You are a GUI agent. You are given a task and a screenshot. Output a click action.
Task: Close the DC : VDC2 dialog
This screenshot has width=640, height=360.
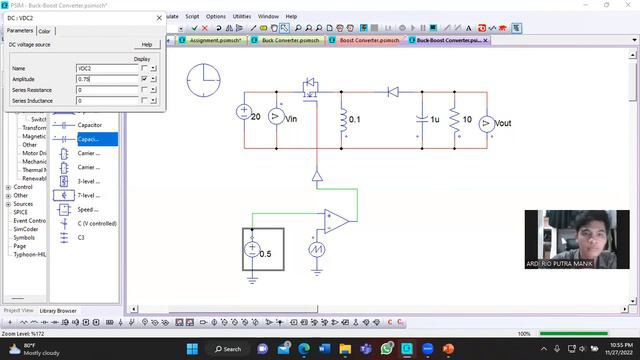(x=159, y=18)
